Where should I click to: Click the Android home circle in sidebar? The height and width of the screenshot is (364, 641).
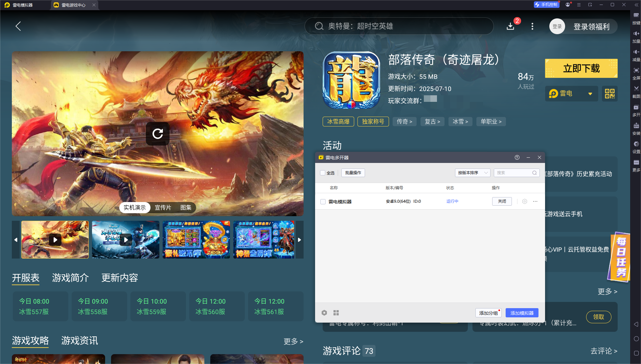point(636,339)
